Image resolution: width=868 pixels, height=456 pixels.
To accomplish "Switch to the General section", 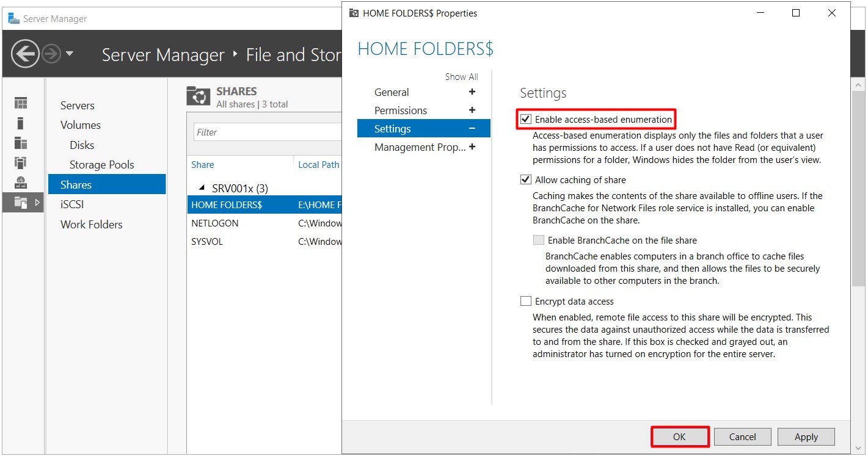I will coord(392,92).
